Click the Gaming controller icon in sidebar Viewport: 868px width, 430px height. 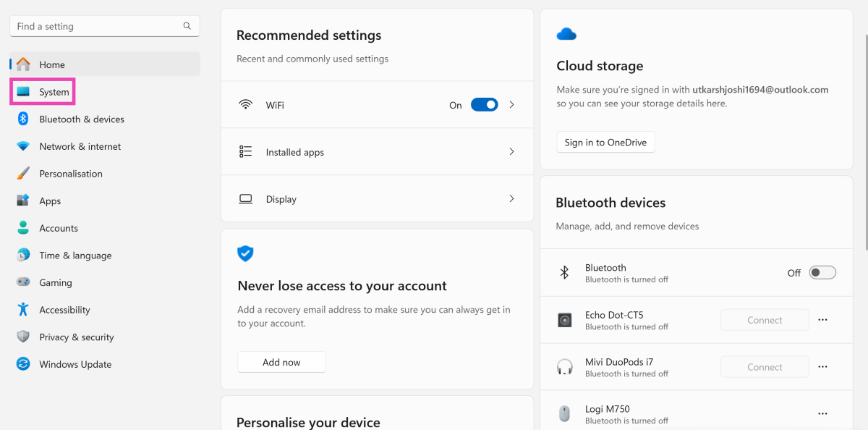click(x=23, y=282)
